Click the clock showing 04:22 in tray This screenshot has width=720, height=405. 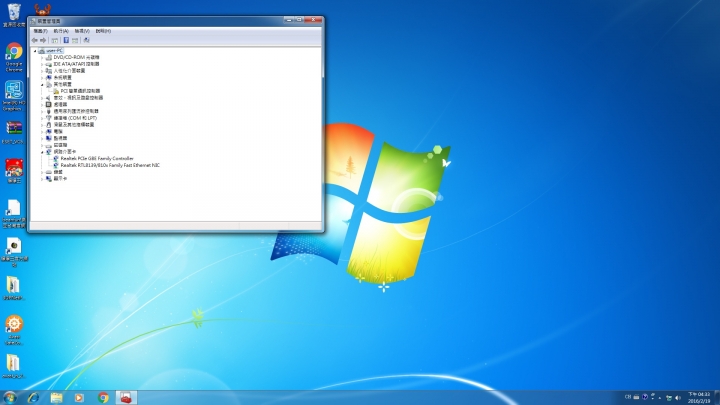[699, 398]
